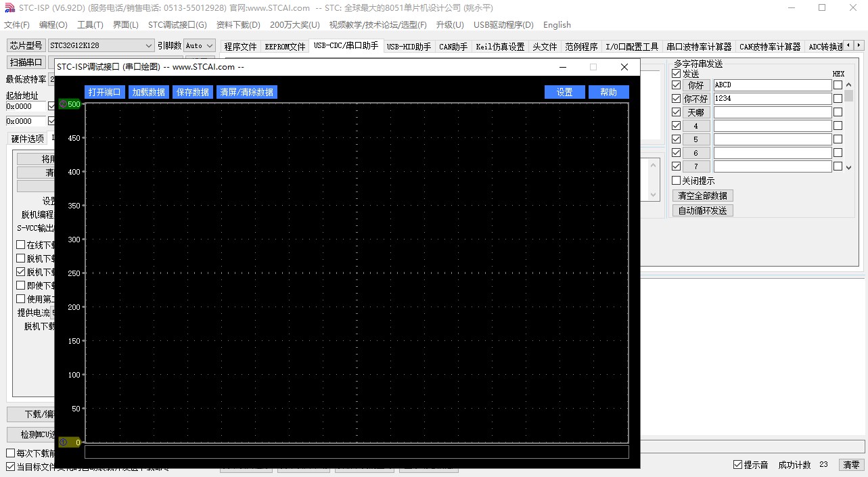
Task: Click 清零 button beside success count
Action: point(851,465)
